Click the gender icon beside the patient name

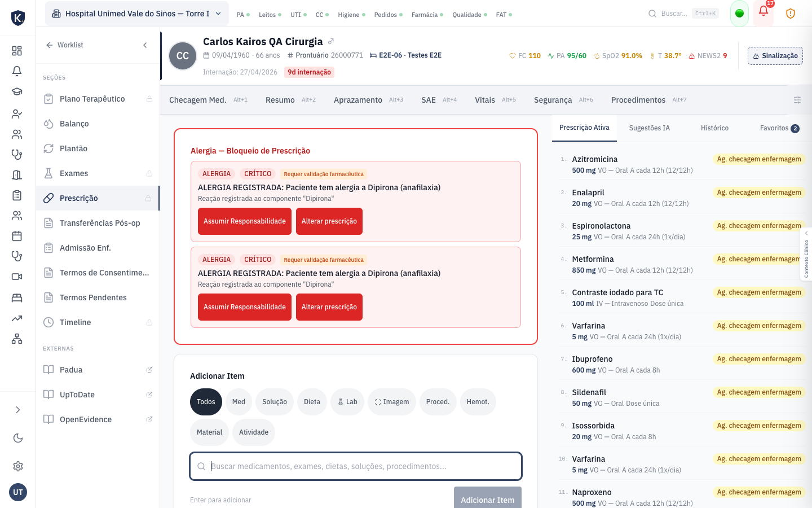[x=331, y=41]
